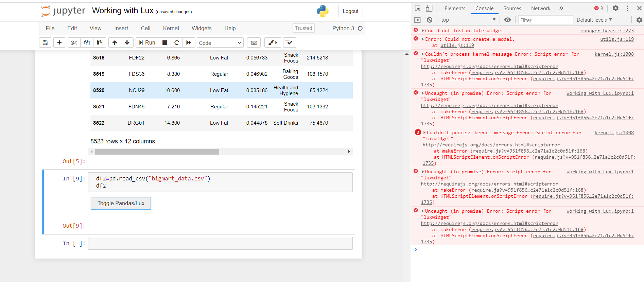
Task: Restart the kernel with circular arrow icon
Action: tap(177, 42)
